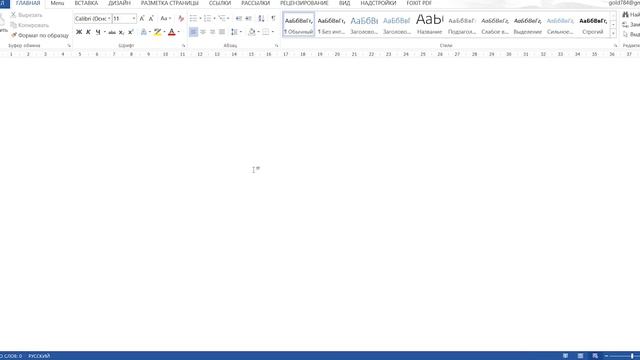Switch to ВИД tab

pos(344,3)
